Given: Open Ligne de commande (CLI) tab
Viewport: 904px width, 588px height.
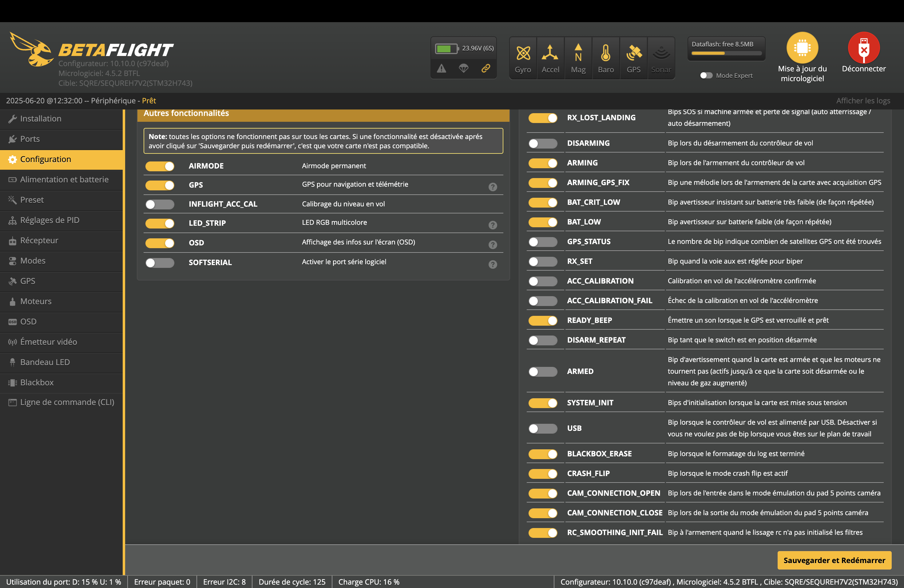Looking at the screenshot, I should 67,402.
